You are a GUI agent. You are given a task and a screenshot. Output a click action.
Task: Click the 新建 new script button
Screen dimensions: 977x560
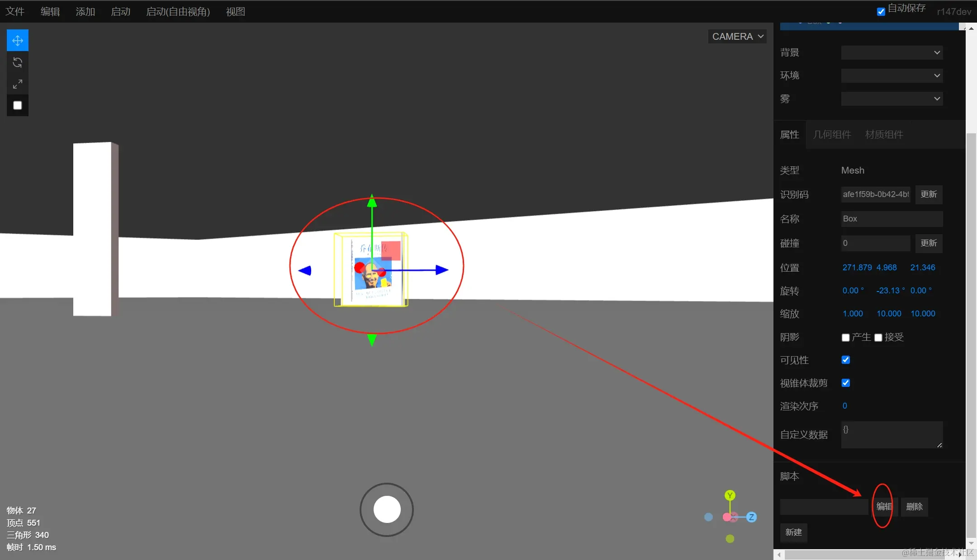(793, 532)
